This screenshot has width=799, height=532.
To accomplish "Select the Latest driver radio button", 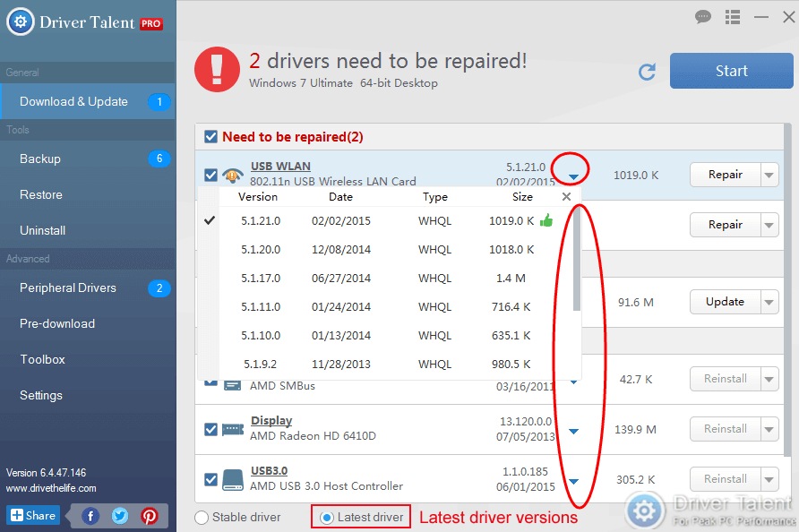I will click(327, 518).
